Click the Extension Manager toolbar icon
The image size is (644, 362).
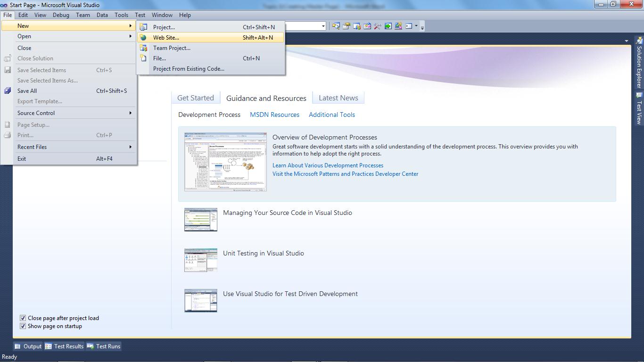coord(398,26)
